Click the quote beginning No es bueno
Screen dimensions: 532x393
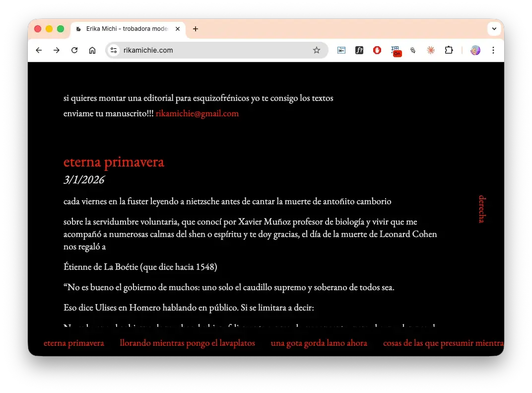[x=229, y=287]
